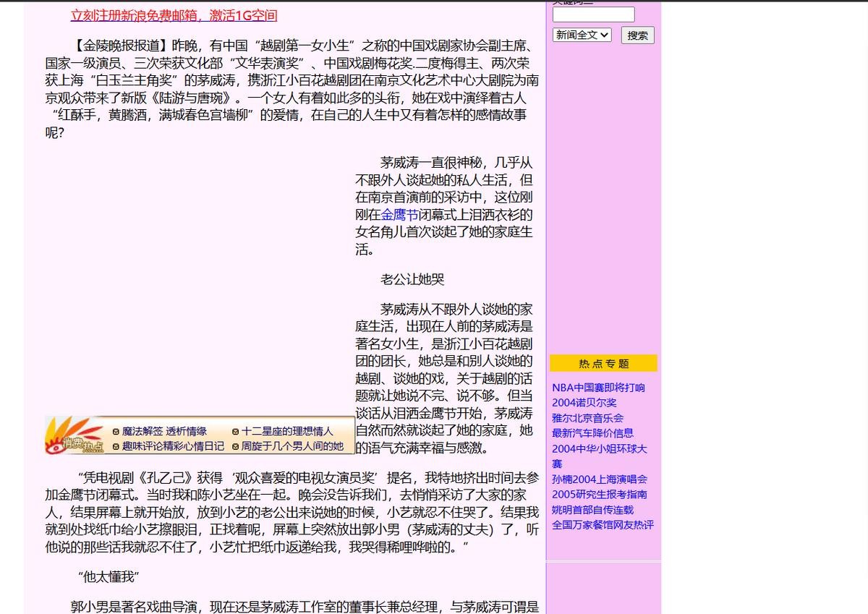Click the 老公让她哭 subheading text
The height and width of the screenshot is (614, 868).
[x=412, y=279]
